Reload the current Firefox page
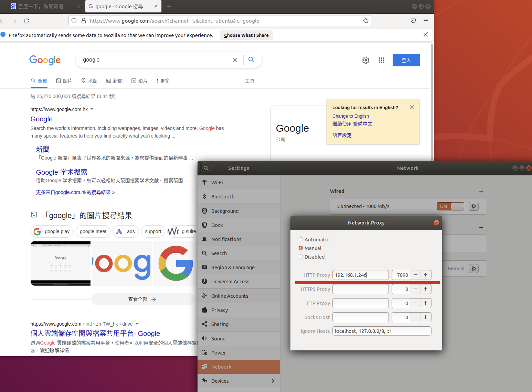The width and height of the screenshot is (532, 392). click(x=26, y=21)
